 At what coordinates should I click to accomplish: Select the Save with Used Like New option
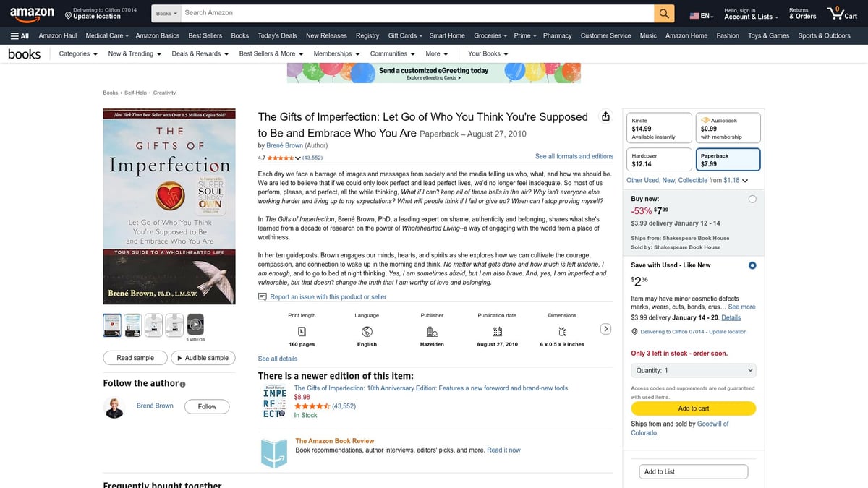coord(752,265)
